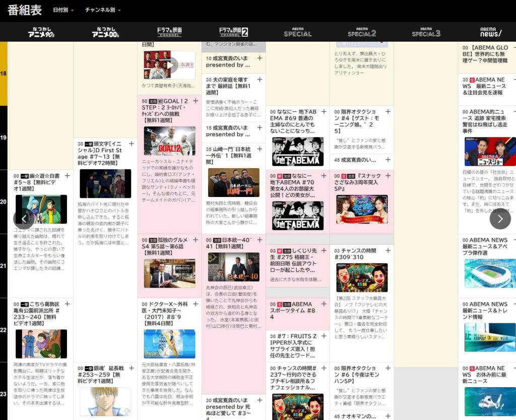Open 山崎一門 program thumbnail
This screenshot has width=516, height=420.
[x=234, y=182]
